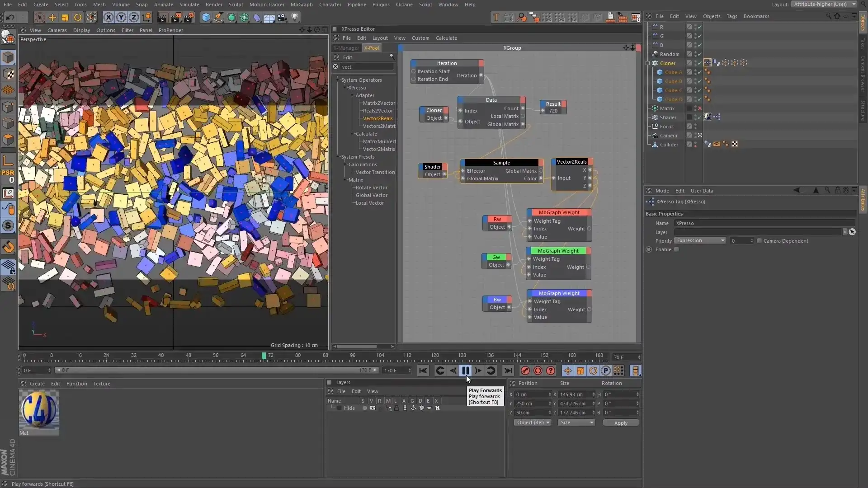The height and width of the screenshot is (488, 868).
Task: Open the Cube primitive tool
Action: pos(206,17)
